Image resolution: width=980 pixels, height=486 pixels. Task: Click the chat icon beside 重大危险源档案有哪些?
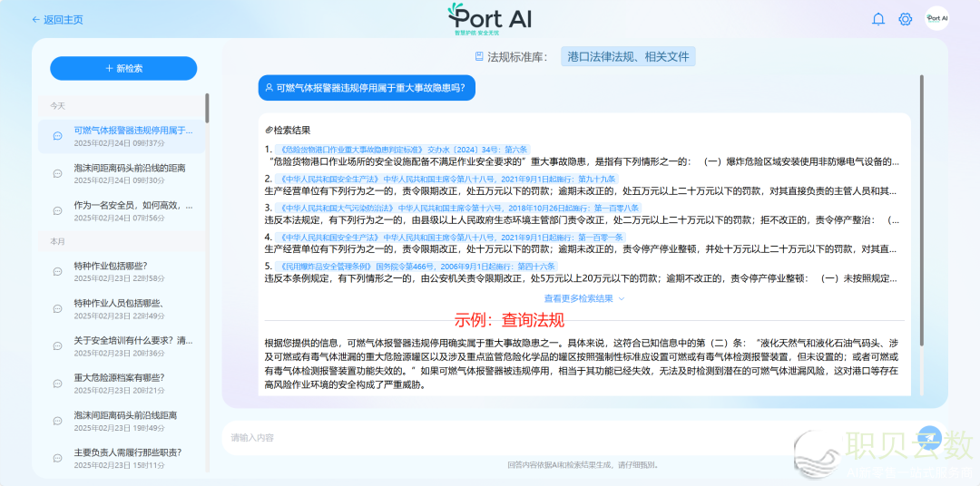tap(57, 384)
